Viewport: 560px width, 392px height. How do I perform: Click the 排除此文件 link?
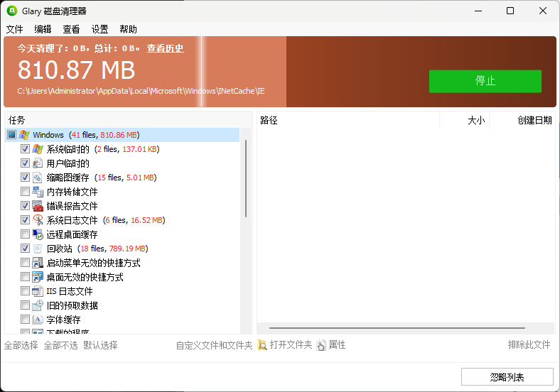529,345
